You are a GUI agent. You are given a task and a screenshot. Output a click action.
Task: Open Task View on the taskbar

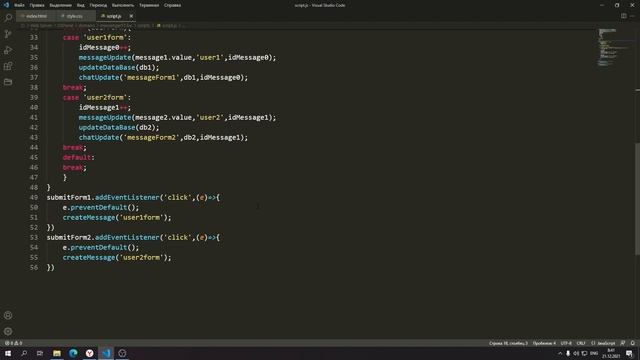coord(40,353)
